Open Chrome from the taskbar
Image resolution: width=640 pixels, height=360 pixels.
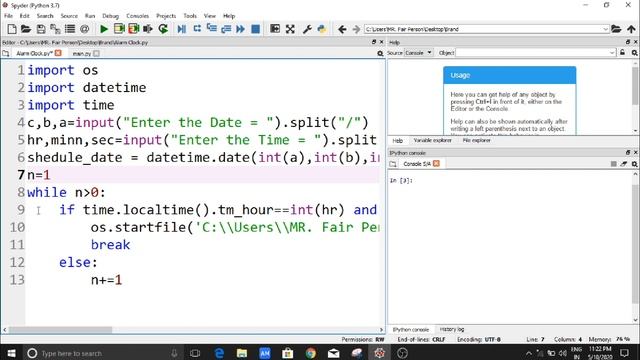[311, 353]
